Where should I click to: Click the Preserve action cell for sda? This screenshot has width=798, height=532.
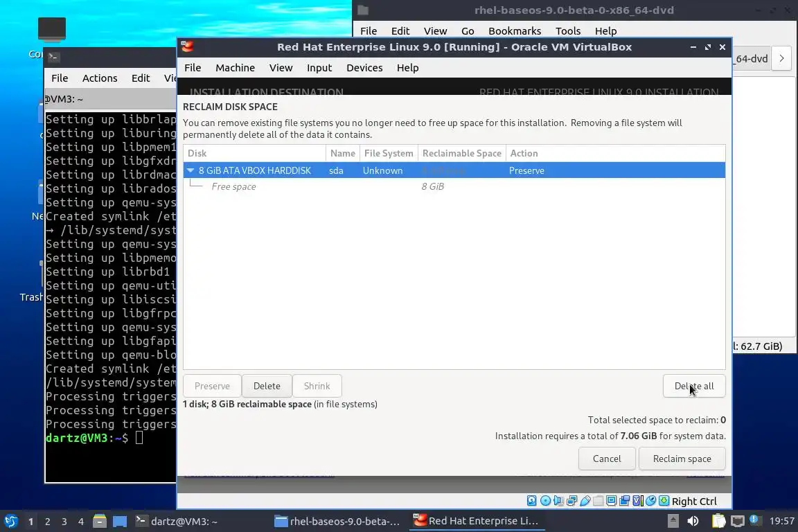pos(526,170)
